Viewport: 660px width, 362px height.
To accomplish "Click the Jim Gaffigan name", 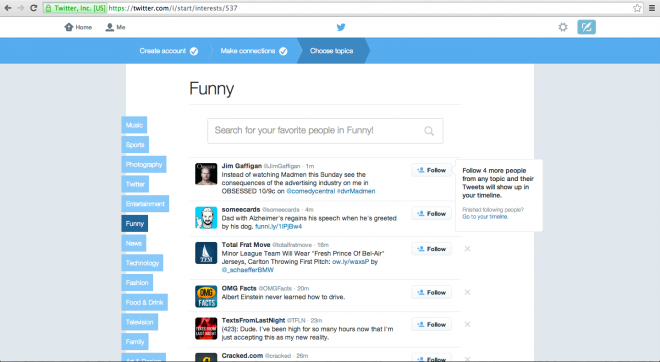I will point(242,166).
